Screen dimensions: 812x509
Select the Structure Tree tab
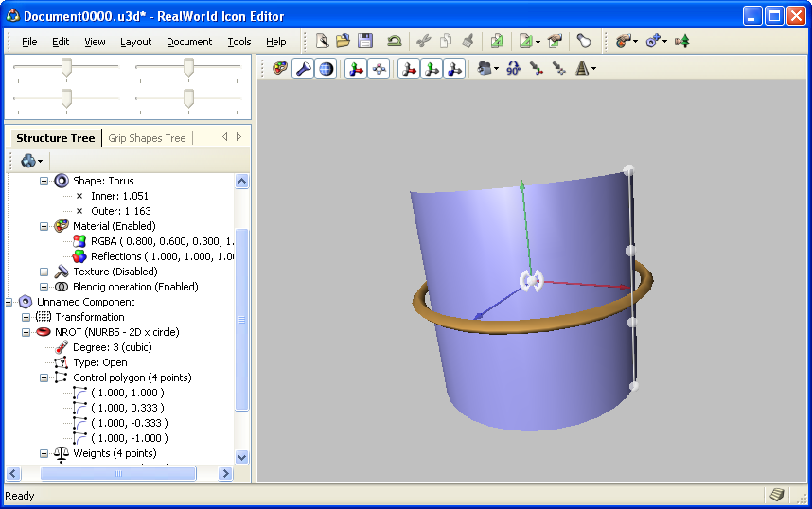56,138
